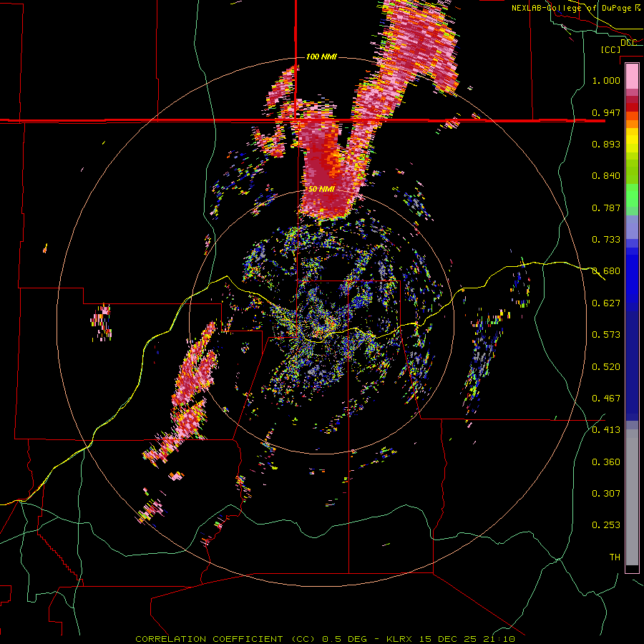
Task: Click the 0.787 scale value
Action: (x=606, y=208)
